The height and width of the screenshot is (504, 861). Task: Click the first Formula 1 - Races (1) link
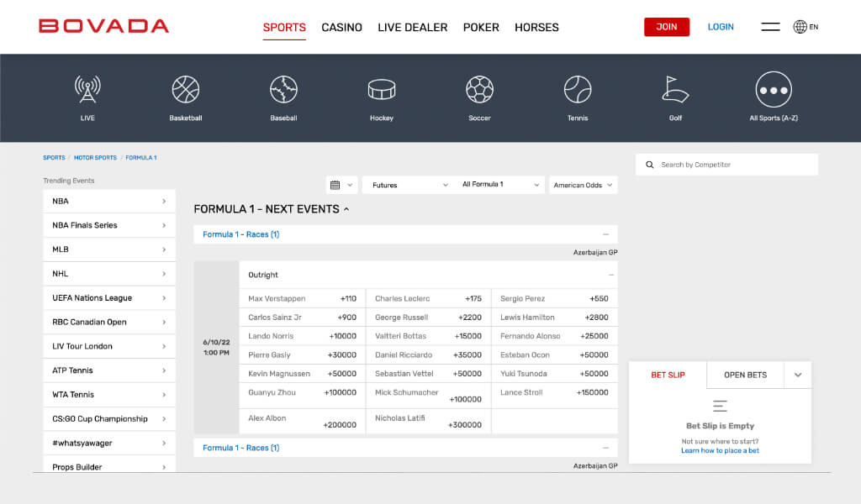(x=241, y=234)
